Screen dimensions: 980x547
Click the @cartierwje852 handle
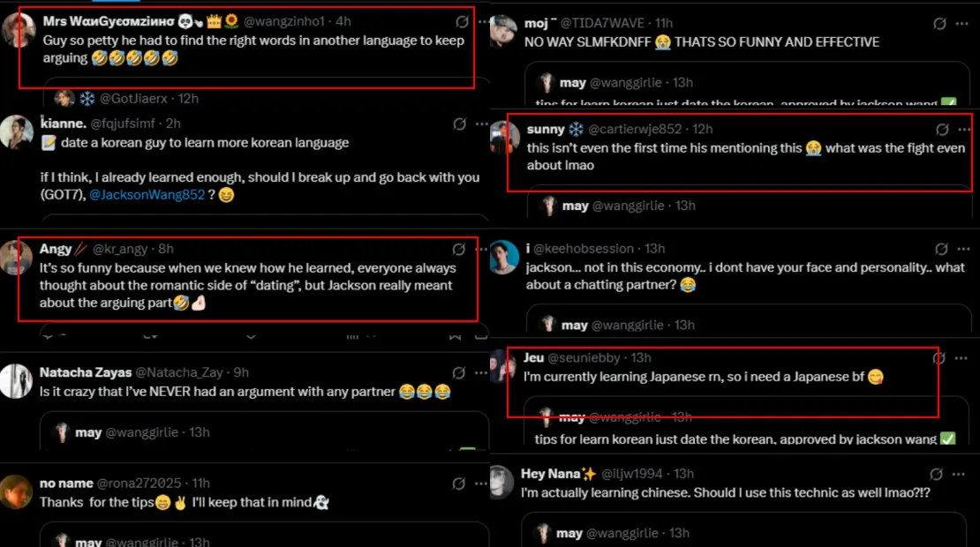634,130
